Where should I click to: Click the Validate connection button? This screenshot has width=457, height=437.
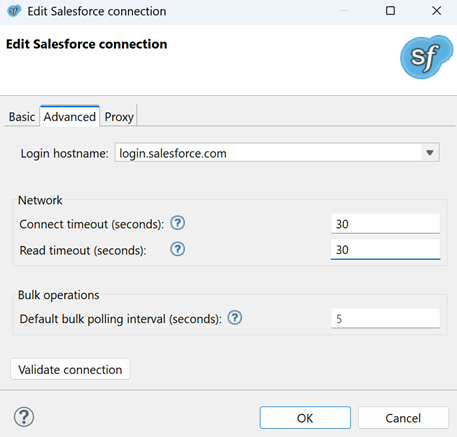click(70, 369)
